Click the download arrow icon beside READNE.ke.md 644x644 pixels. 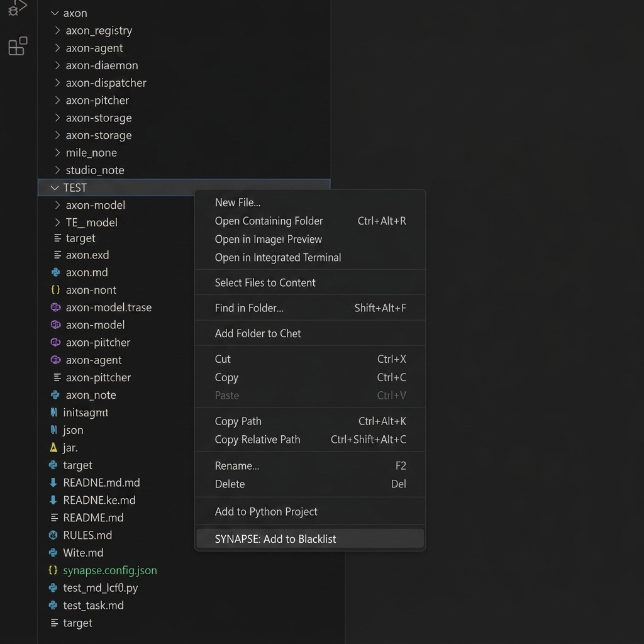53,500
